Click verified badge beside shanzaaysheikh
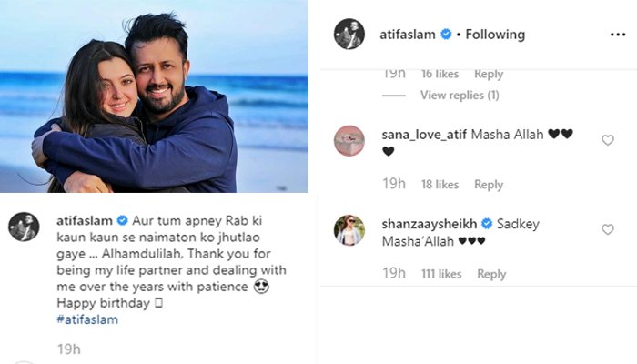The height and width of the screenshot is (364, 637). [487, 224]
